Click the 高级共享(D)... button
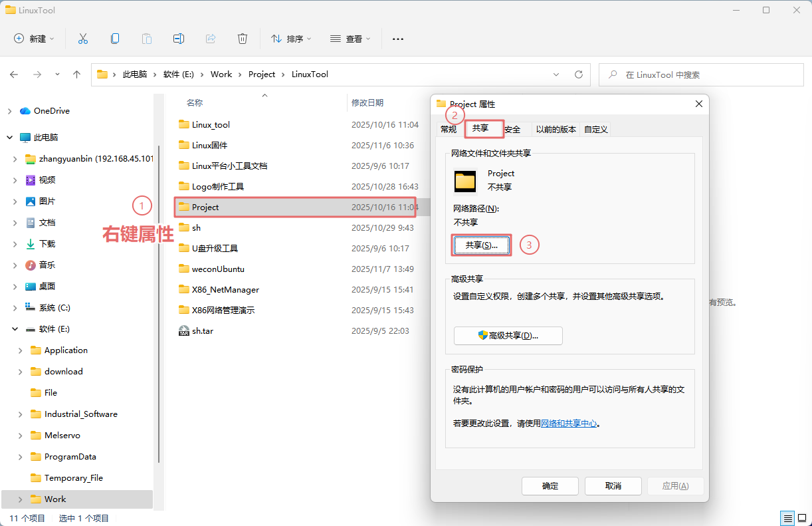The height and width of the screenshot is (526, 812). (x=508, y=336)
